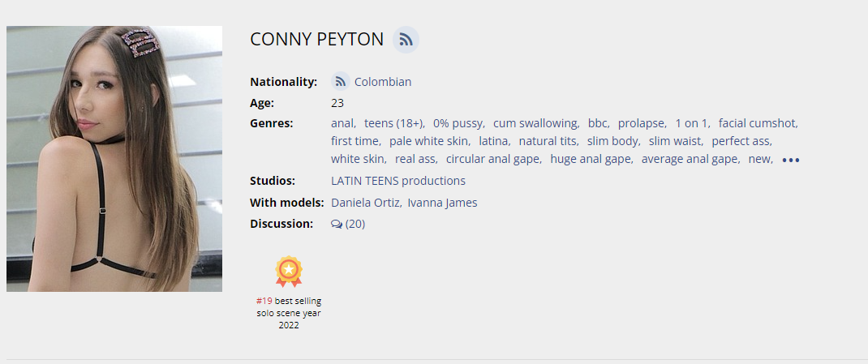
Task: Click the model name heading
Action: (316, 39)
